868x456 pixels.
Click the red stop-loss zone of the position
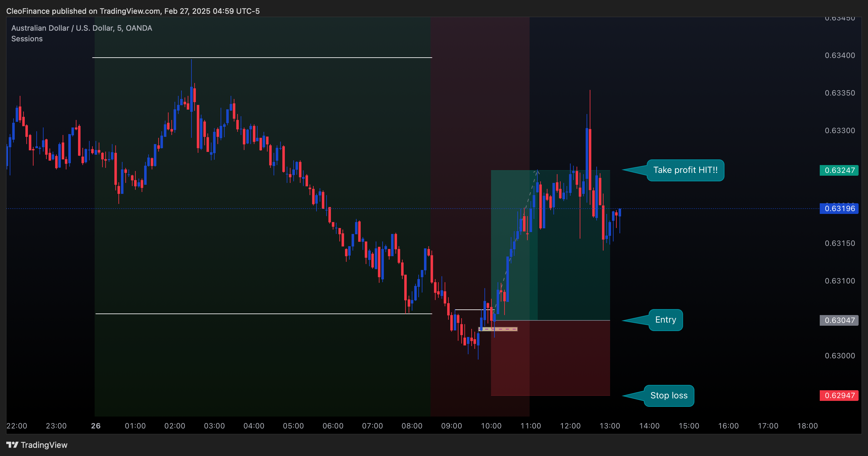(x=550, y=358)
